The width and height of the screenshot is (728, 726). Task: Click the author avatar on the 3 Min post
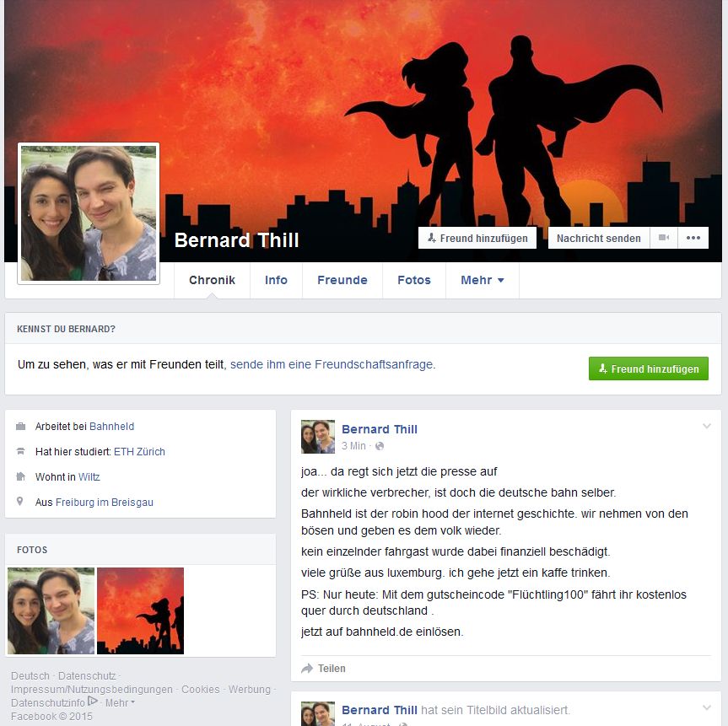point(318,437)
